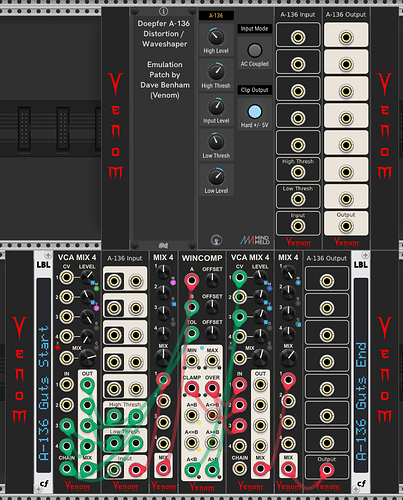Click the WINCOMP B input jack
This screenshot has height=500, width=403.
(x=192, y=306)
